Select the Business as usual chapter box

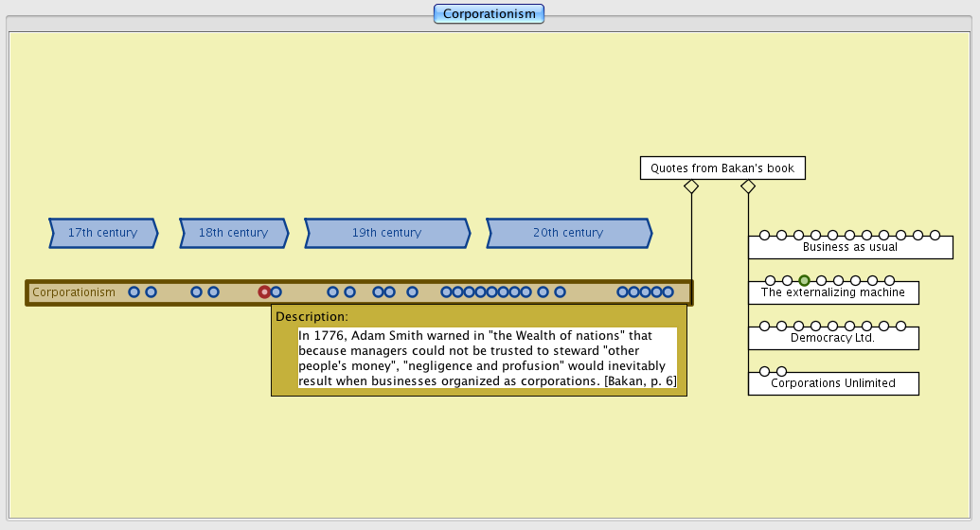[849, 248]
